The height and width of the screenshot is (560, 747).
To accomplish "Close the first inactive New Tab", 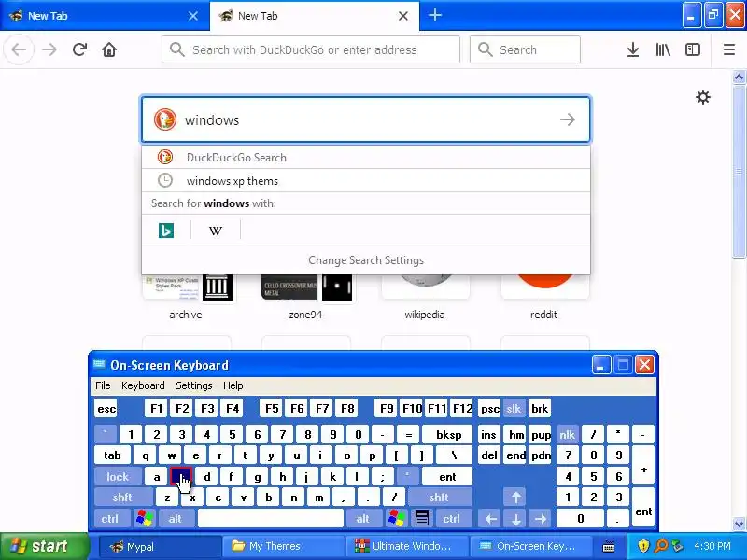I will 193,16.
